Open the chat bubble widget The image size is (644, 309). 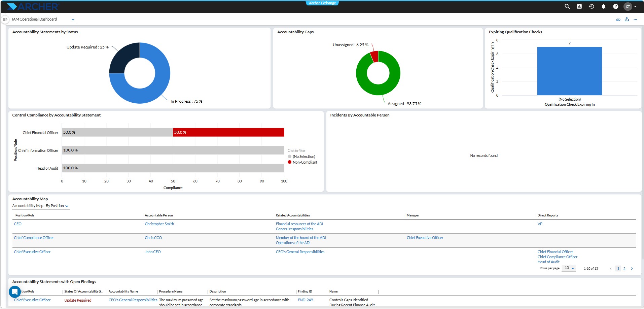coord(15,291)
